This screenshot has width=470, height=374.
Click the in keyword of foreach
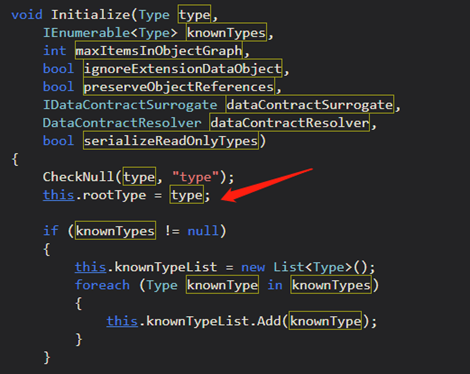tap(275, 285)
